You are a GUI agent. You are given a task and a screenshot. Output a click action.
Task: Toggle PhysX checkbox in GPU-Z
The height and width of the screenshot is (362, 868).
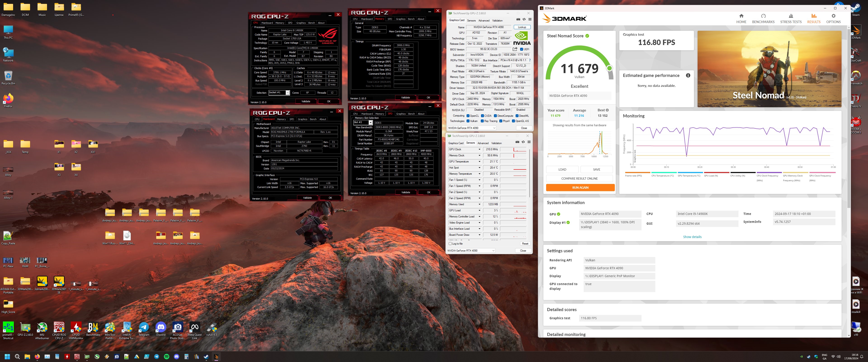point(501,121)
